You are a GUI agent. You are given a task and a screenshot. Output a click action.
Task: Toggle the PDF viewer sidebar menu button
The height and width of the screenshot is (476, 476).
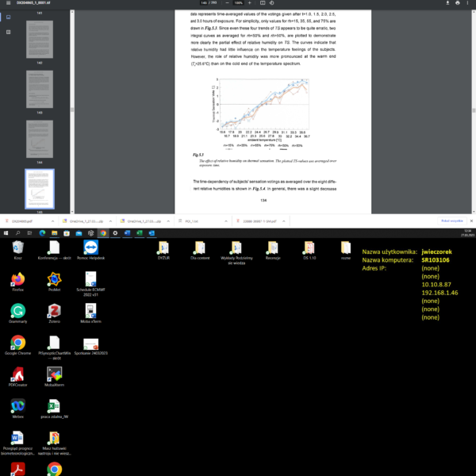point(8,5)
